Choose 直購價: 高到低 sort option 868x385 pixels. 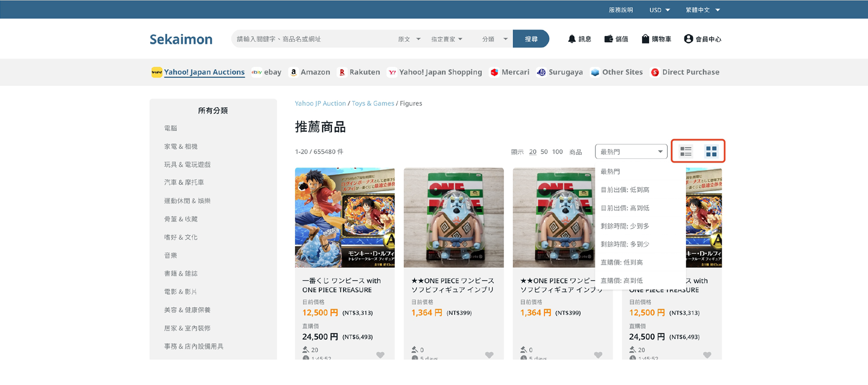click(622, 280)
